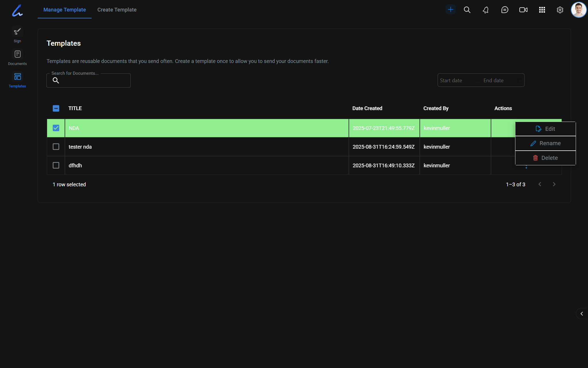Choose Rename from the actions menu

point(545,143)
